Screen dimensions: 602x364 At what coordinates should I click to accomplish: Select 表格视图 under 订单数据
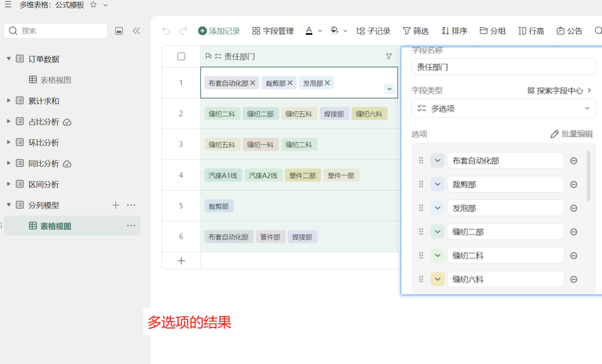tap(50, 80)
